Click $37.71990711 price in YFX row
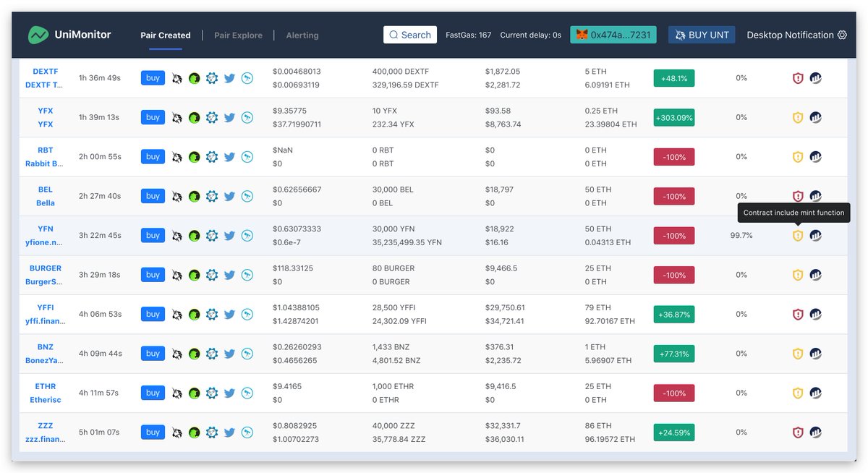The image size is (868, 473). [297, 124]
